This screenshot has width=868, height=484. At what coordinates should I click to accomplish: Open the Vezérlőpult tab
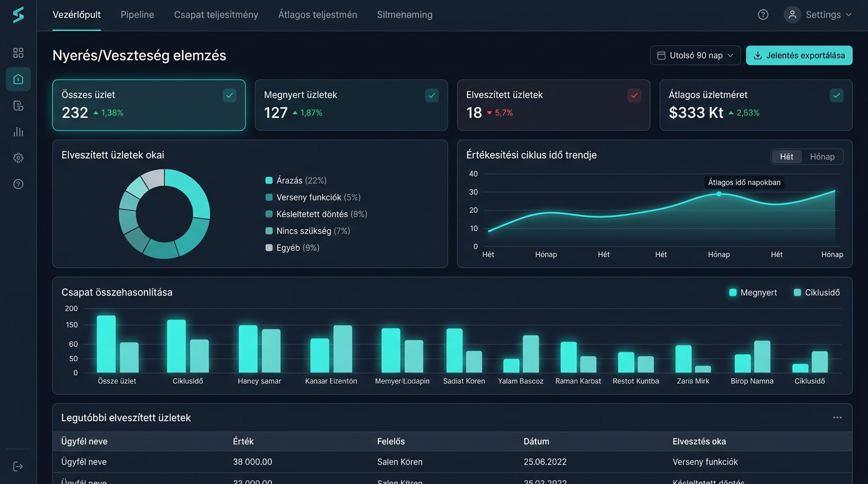coord(76,14)
